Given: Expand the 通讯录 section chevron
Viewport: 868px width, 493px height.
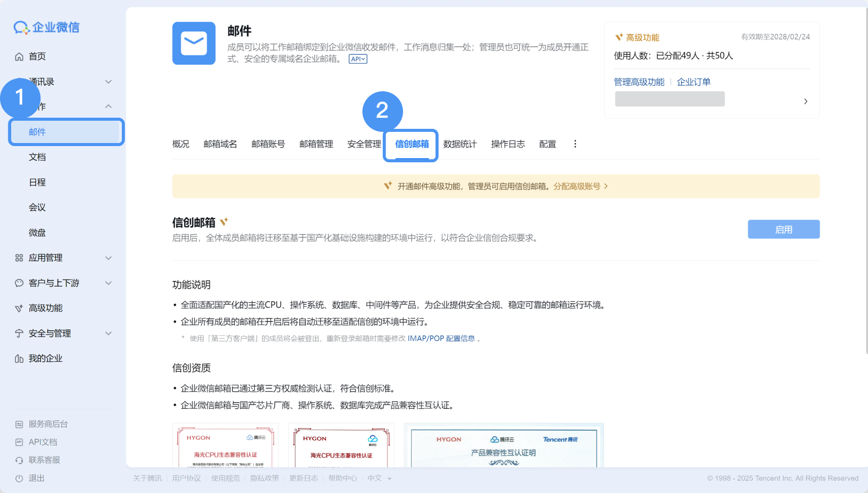Looking at the screenshot, I should pos(108,82).
